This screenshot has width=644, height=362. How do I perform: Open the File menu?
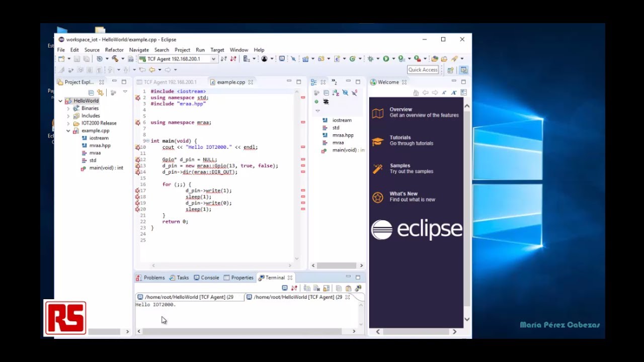(x=61, y=50)
